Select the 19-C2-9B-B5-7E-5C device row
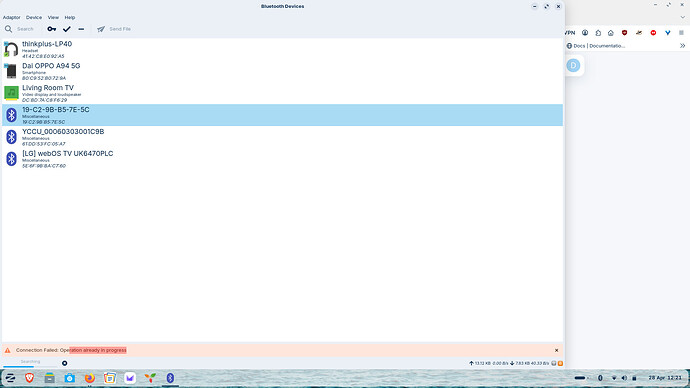The width and height of the screenshot is (690, 388). point(282,115)
